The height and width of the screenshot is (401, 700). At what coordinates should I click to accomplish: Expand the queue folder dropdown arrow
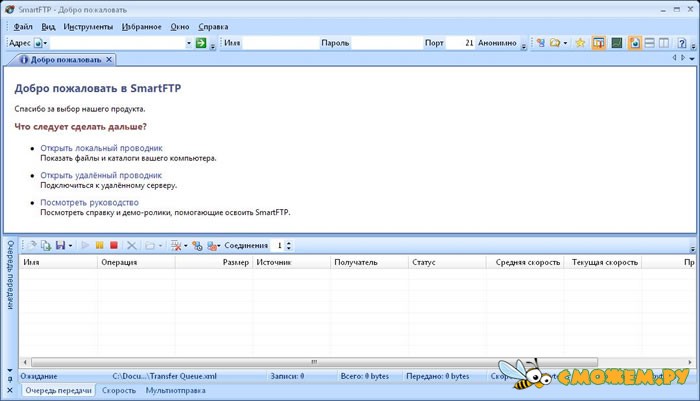tap(160, 246)
